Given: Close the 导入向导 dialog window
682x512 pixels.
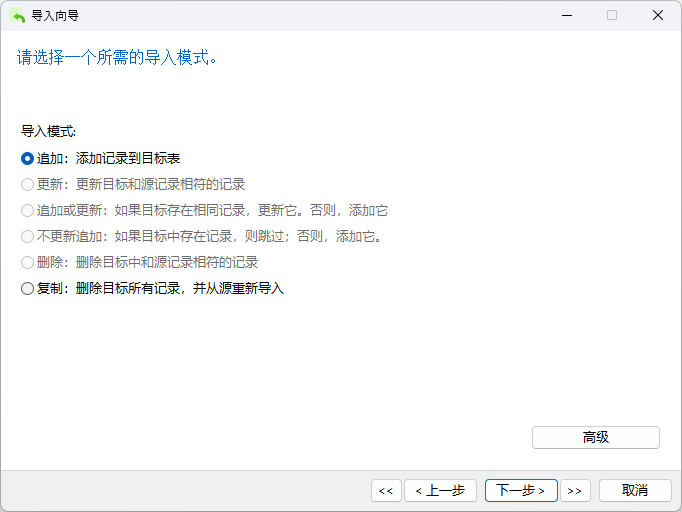Looking at the screenshot, I should (658, 15).
